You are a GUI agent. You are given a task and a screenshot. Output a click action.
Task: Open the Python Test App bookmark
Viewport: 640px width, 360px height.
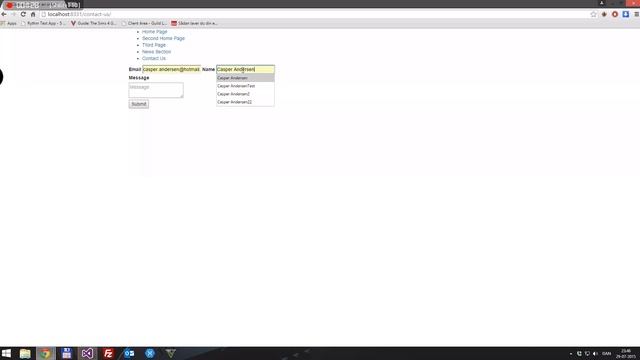[43, 23]
